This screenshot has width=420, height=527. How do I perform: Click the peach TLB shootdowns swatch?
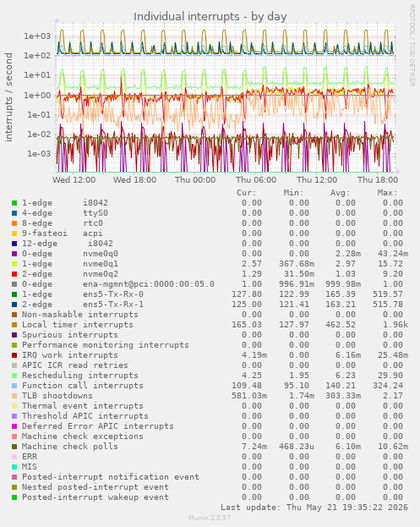tap(14, 396)
